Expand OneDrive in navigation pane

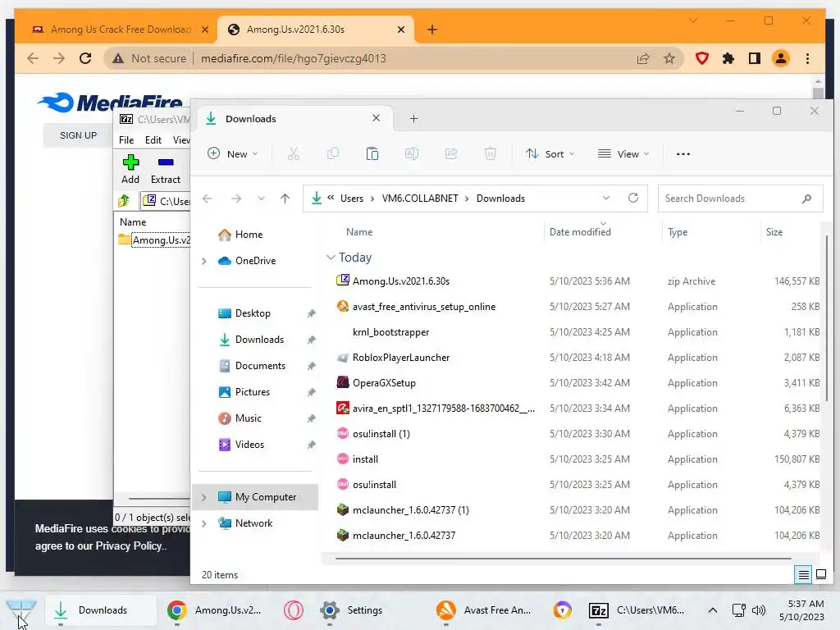pyautogui.click(x=203, y=261)
